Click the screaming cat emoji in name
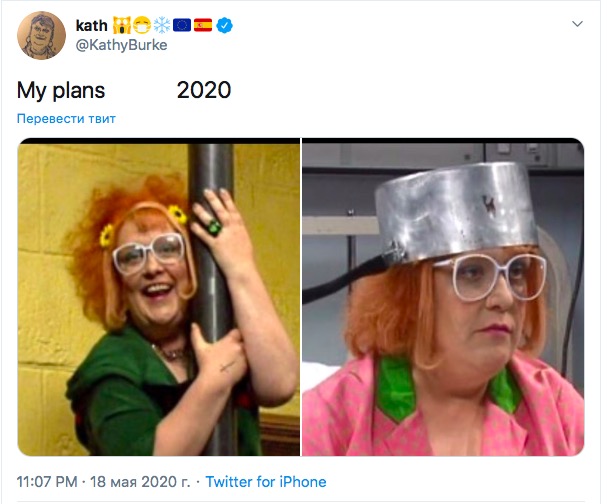The height and width of the screenshot is (504, 607). click(x=122, y=25)
